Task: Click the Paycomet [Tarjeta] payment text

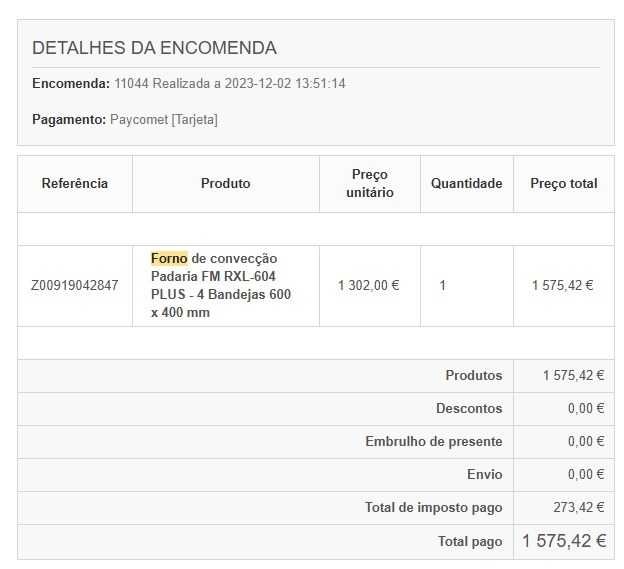Action: 163,120
